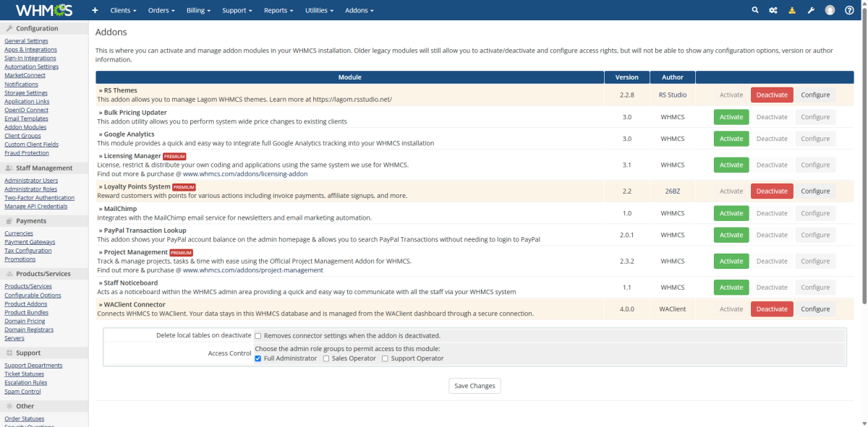Open Email Templates link

pyautogui.click(x=26, y=118)
